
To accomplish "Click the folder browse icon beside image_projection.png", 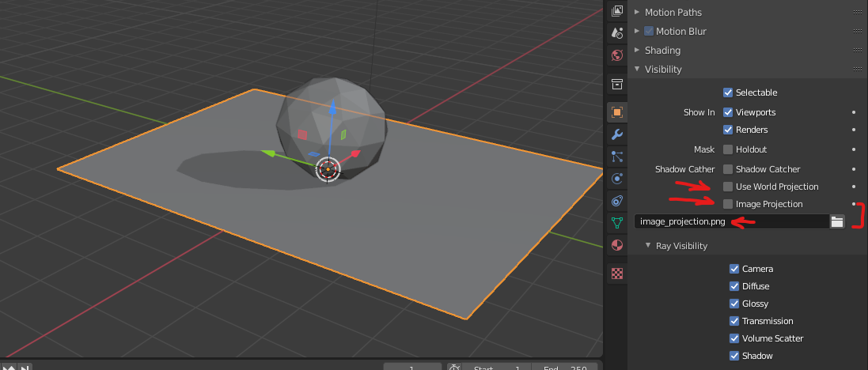I will 837,222.
